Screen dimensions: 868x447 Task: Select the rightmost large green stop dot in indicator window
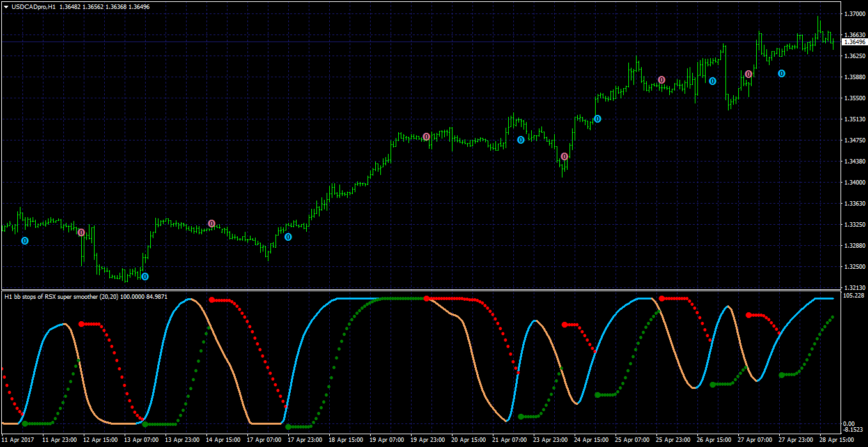(x=782, y=375)
